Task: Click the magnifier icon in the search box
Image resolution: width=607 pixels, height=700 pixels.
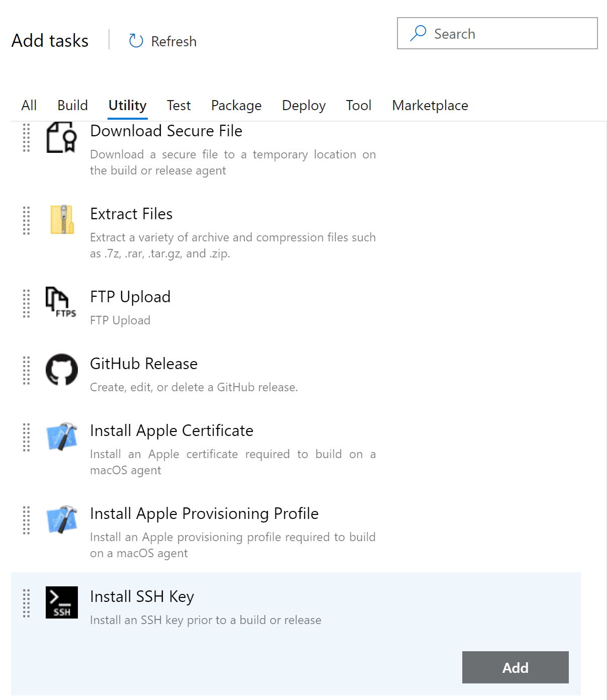Action: [418, 33]
